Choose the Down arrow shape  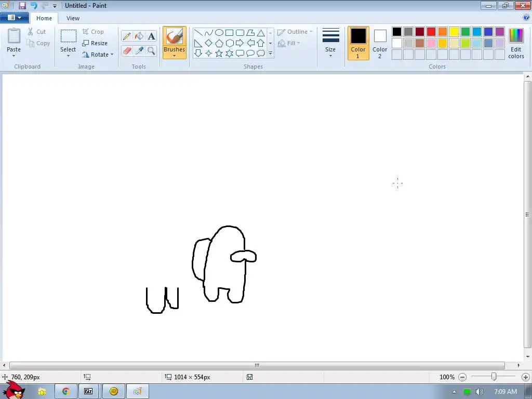coord(198,54)
